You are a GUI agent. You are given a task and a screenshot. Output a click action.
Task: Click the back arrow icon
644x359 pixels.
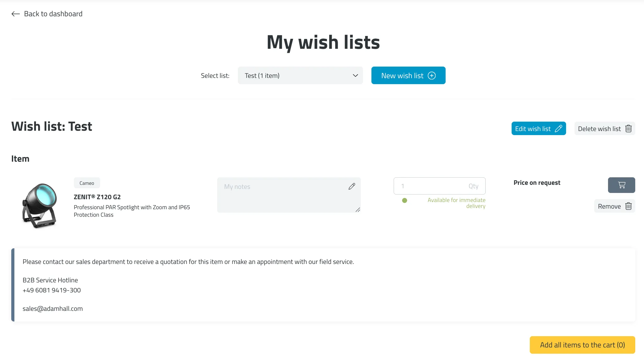pos(15,14)
